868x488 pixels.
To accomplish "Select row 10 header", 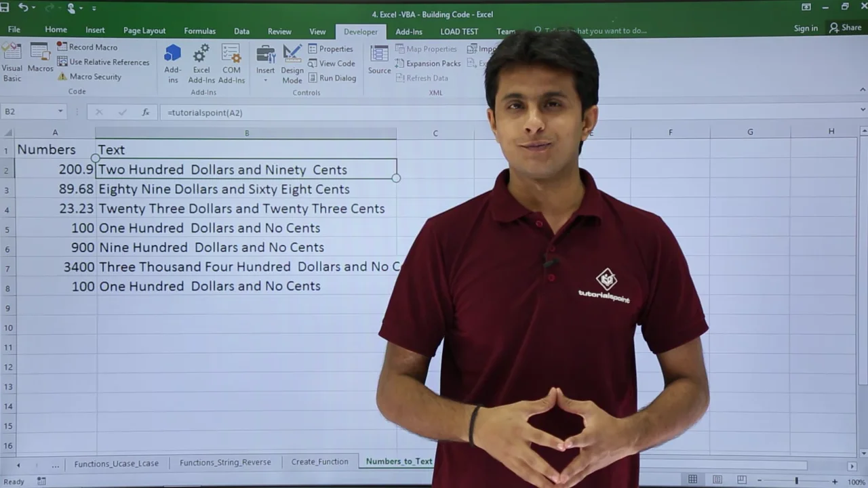I will 7,327.
